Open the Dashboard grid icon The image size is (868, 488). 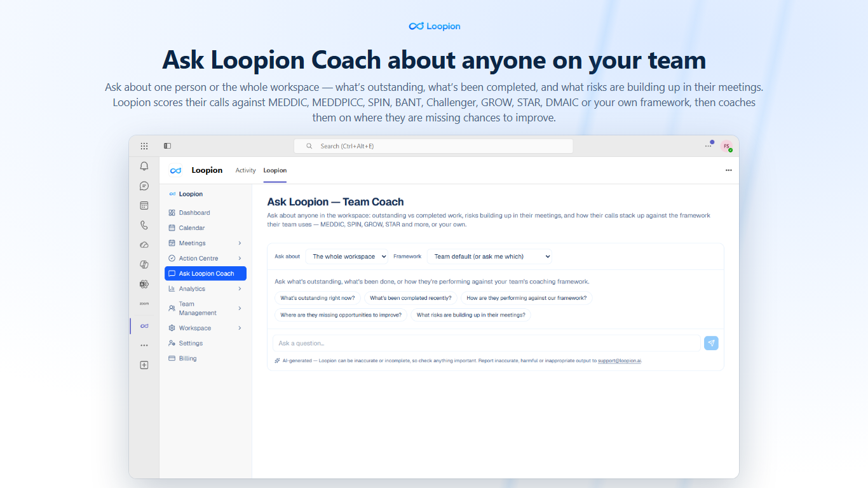(x=172, y=213)
